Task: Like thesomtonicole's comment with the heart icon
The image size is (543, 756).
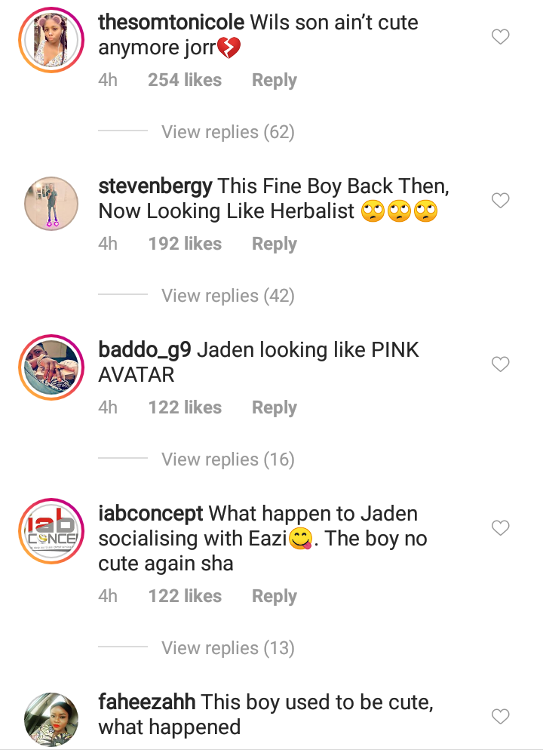Action: point(500,37)
